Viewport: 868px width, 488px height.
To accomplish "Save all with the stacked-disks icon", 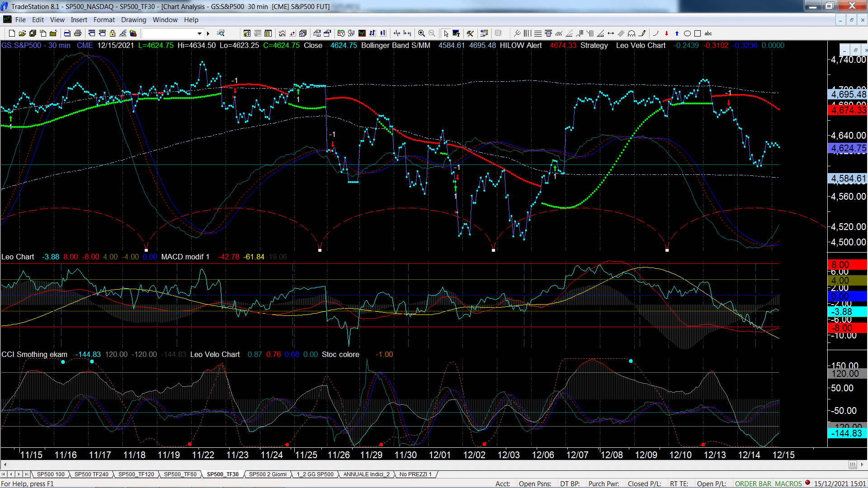I will click(33, 33).
